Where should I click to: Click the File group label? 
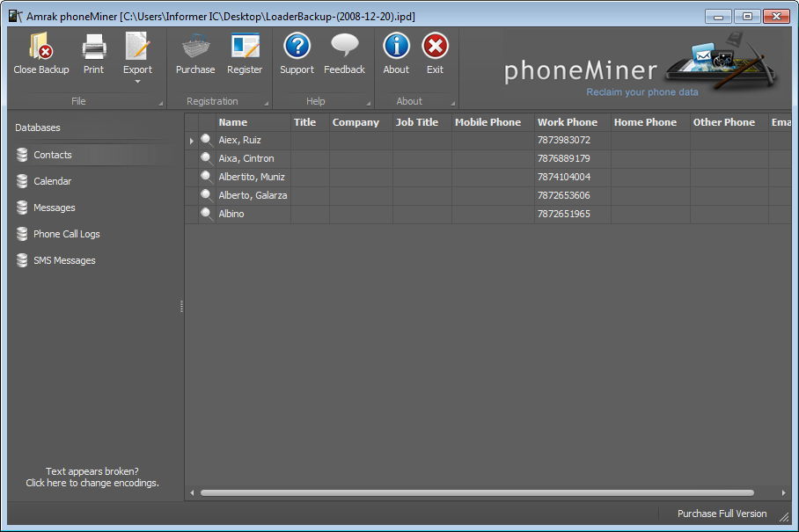point(77,100)
